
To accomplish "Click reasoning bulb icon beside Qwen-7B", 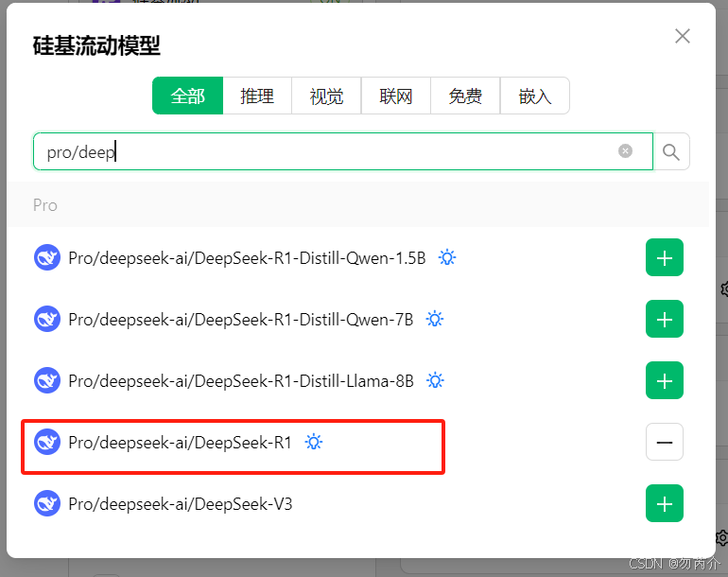I will coord(435,319).
